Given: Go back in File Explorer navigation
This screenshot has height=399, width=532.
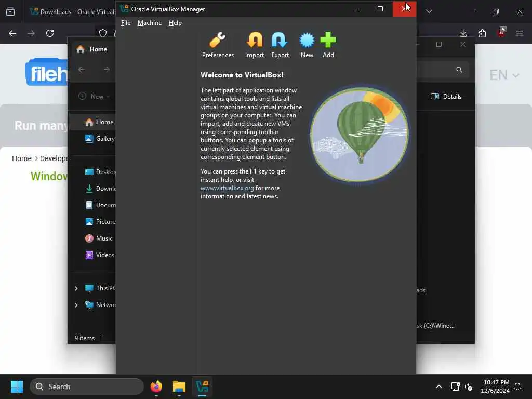Looking at the screenshot, I should (82, 70).
